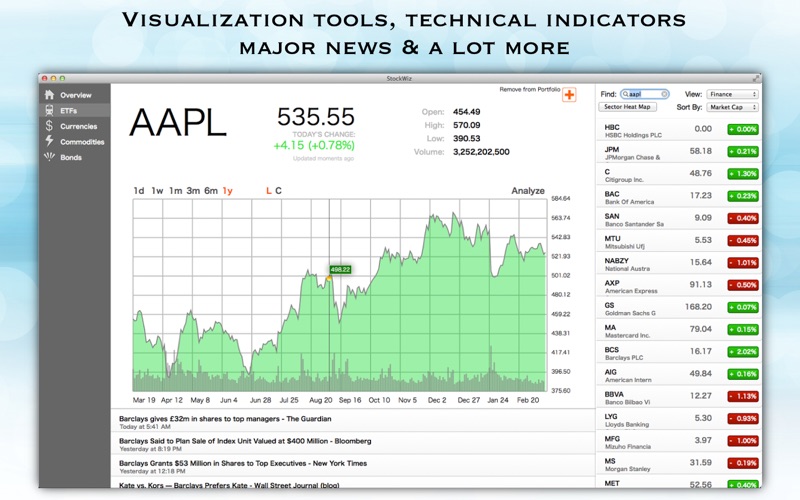800x500 pixels.
Task: Click the JPM +0.21% change badge
Action: tap(743, 152)
